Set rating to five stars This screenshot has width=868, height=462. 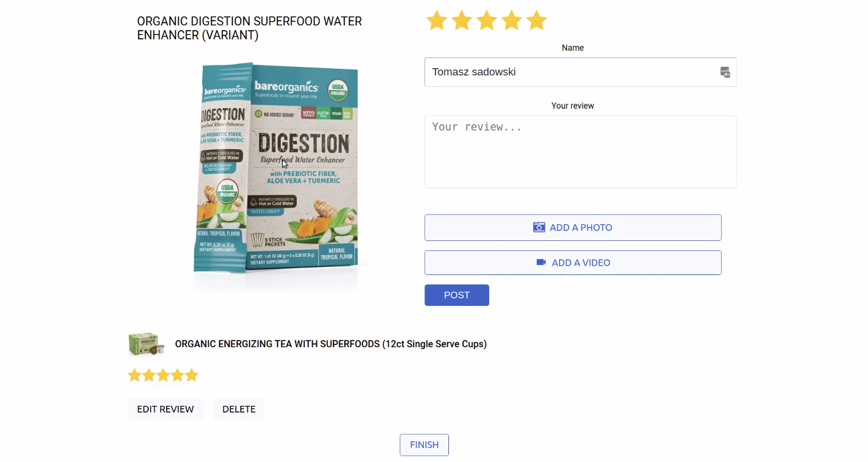click(536, 21)
